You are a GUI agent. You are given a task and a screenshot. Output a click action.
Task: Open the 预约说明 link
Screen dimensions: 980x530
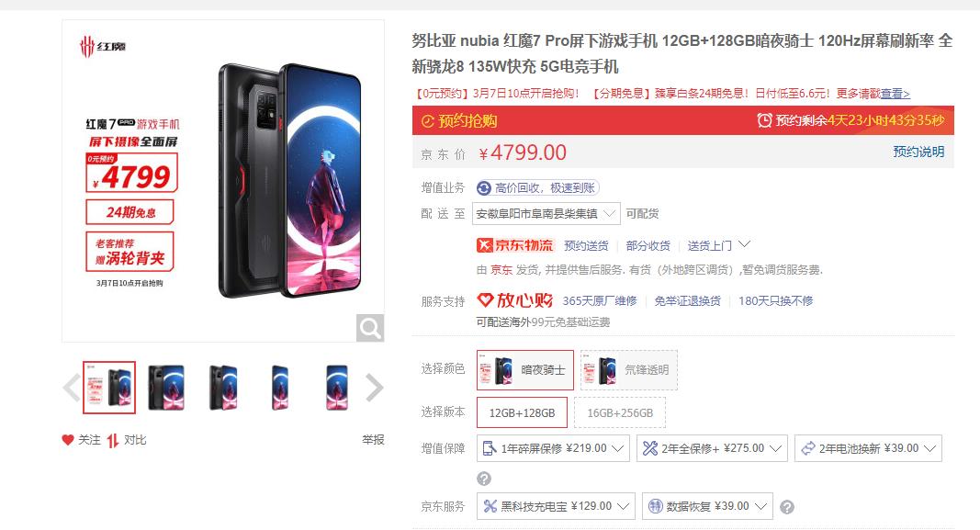pos(918,152)
